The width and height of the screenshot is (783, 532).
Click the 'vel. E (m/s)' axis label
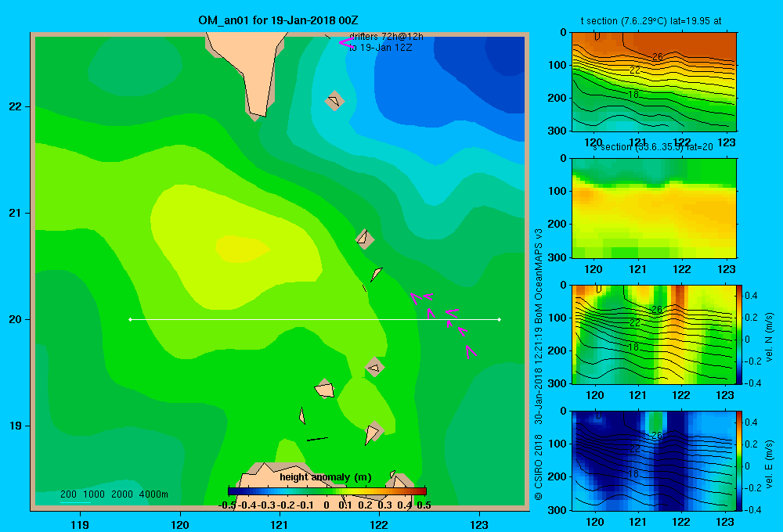click(769, 464)
